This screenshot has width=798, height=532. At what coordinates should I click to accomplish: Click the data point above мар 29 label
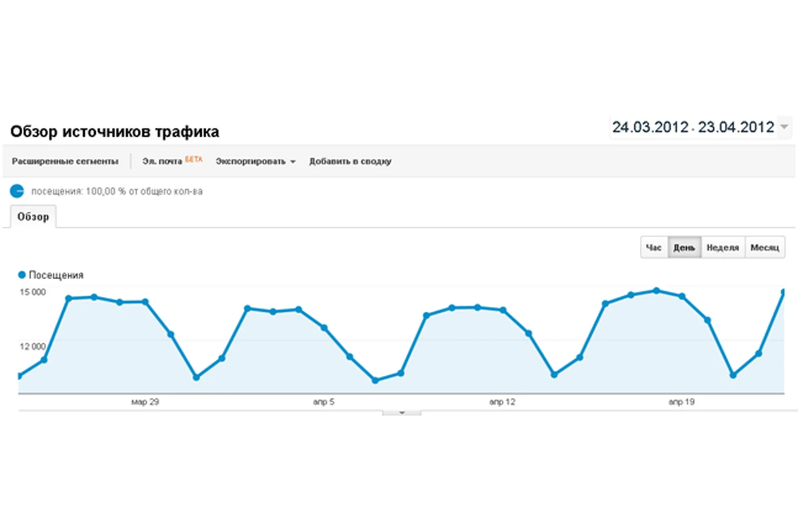coord(145,302)
